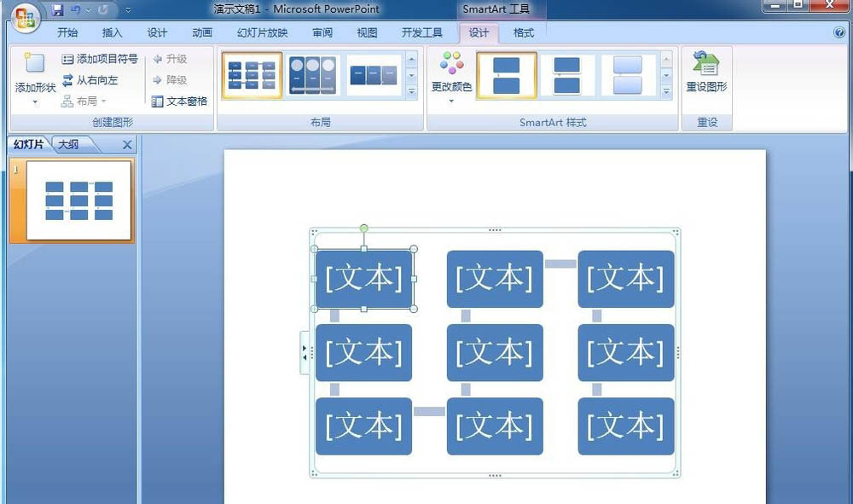The height and width of the screenshot is (504, 853).
Task: Open PowerPoint help question mark
Action: 839,32
